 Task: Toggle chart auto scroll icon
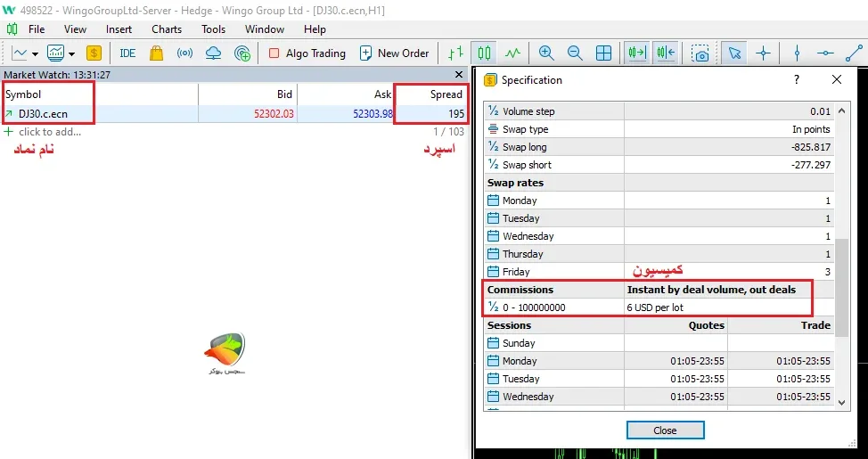(637, 53)
